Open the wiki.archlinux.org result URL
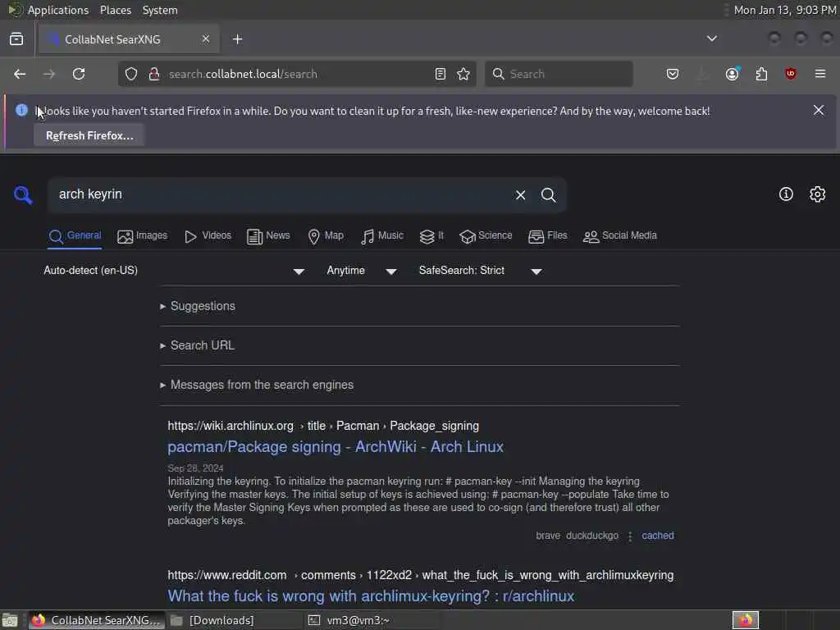The width and height of the screenshot is (840, 630). [323, 426]
